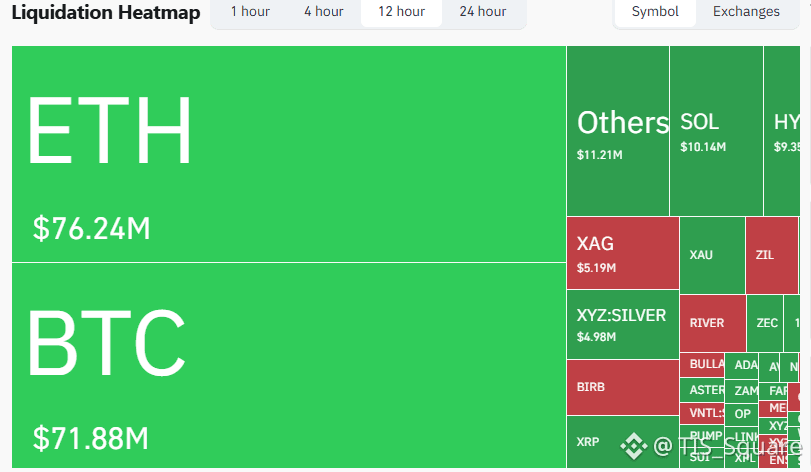Open the XYZ:SILVER tile
This screenshot has width=811, height=472.
click(622, 324)
